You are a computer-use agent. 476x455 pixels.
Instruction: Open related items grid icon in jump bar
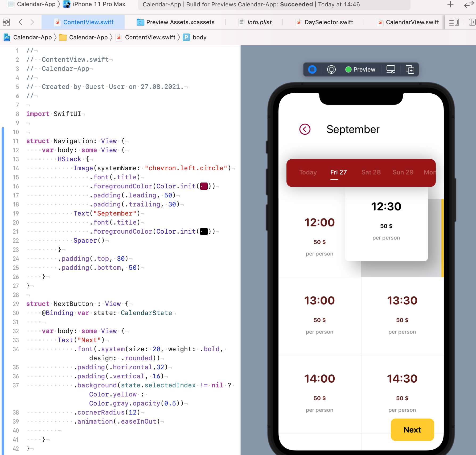click(x=6, y=22)
